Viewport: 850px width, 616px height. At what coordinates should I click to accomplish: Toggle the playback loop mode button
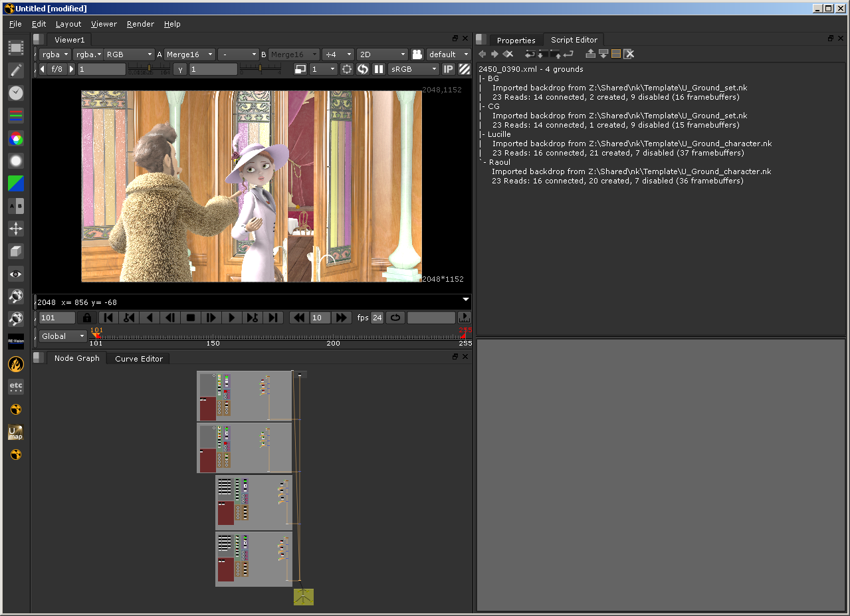[395, 318]
